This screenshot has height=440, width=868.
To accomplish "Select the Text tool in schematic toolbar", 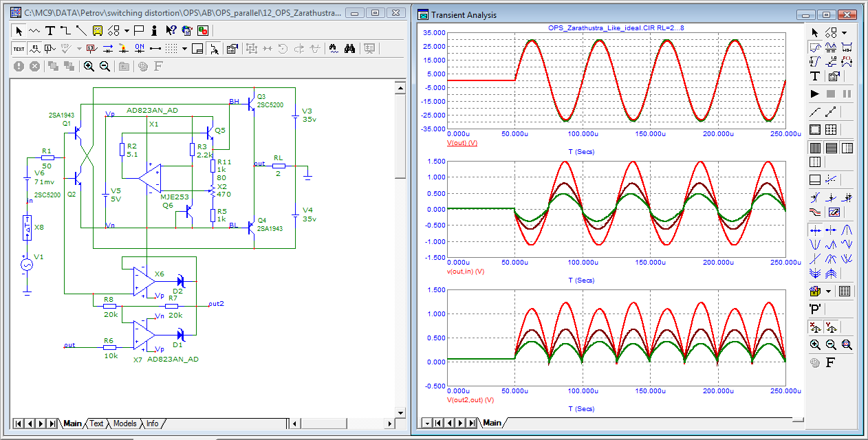I will pyautogui.click(x=50, y=30).
